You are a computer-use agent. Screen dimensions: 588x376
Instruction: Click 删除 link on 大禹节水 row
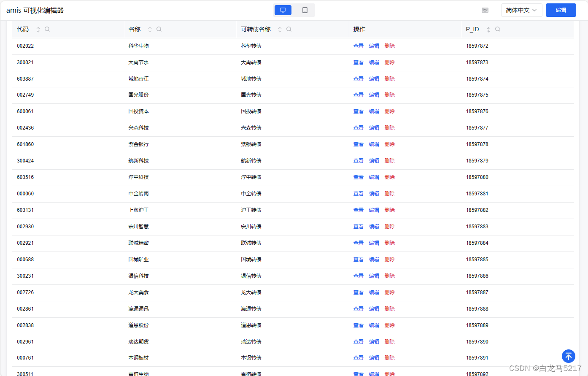pos(389,62)
